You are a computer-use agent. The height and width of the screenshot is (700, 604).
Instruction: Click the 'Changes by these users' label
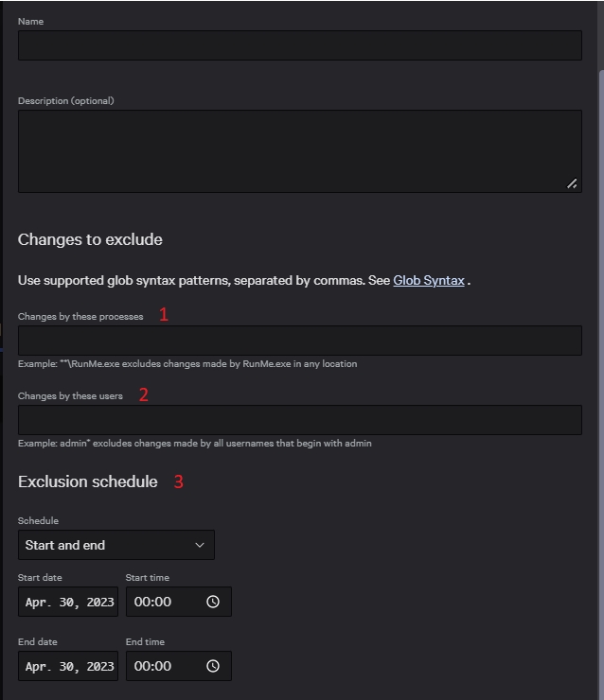tap(70, 396)
